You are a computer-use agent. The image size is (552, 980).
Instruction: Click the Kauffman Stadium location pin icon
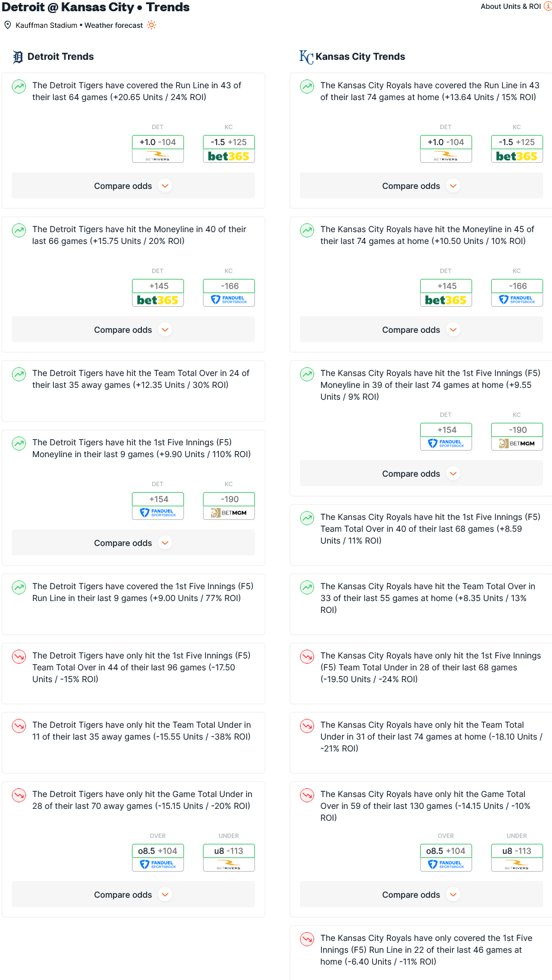coord(8,25)
